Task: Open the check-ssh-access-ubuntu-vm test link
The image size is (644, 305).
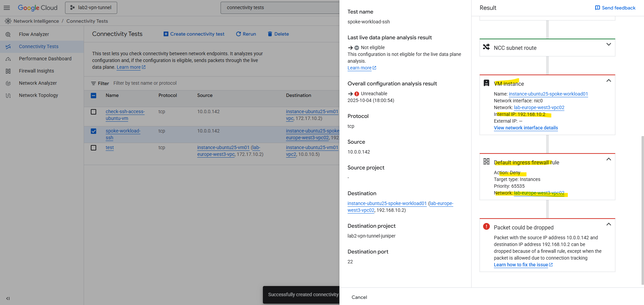Action: pyautogui.click(x=125, y=115)
